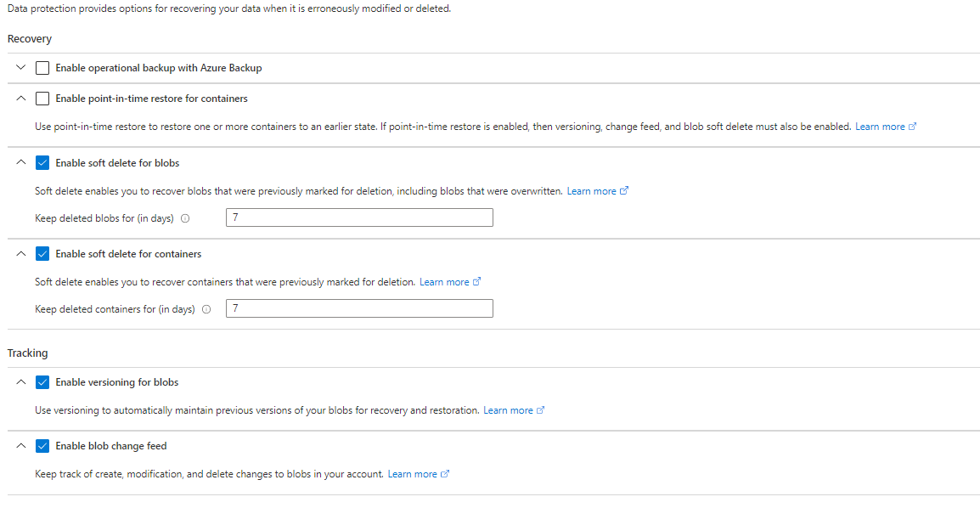Open the Learn more link for blob soft delete
This screenshot has width=980, height=525.
click(x=592, y=190)
